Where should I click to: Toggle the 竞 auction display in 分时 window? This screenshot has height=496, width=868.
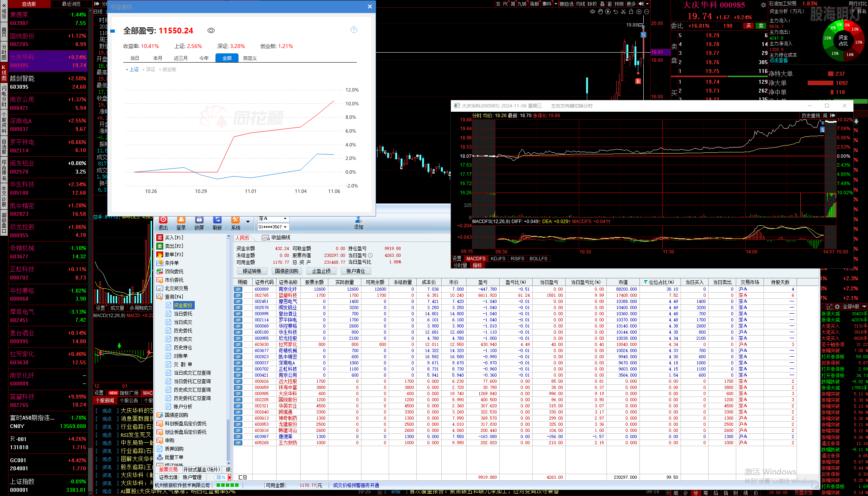[x=825, y=116]
